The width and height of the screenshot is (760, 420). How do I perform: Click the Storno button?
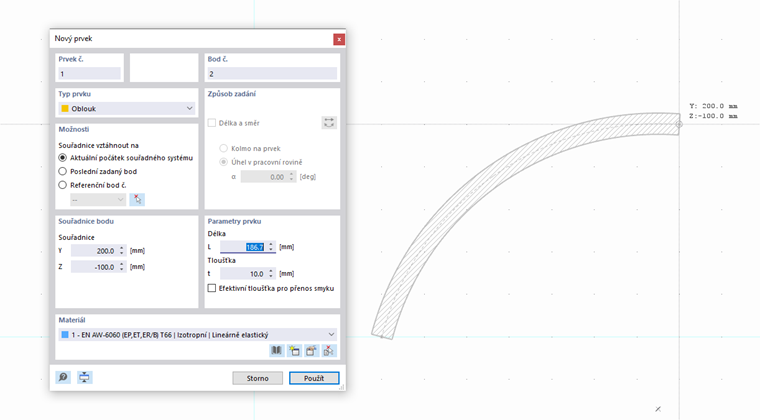257,378
